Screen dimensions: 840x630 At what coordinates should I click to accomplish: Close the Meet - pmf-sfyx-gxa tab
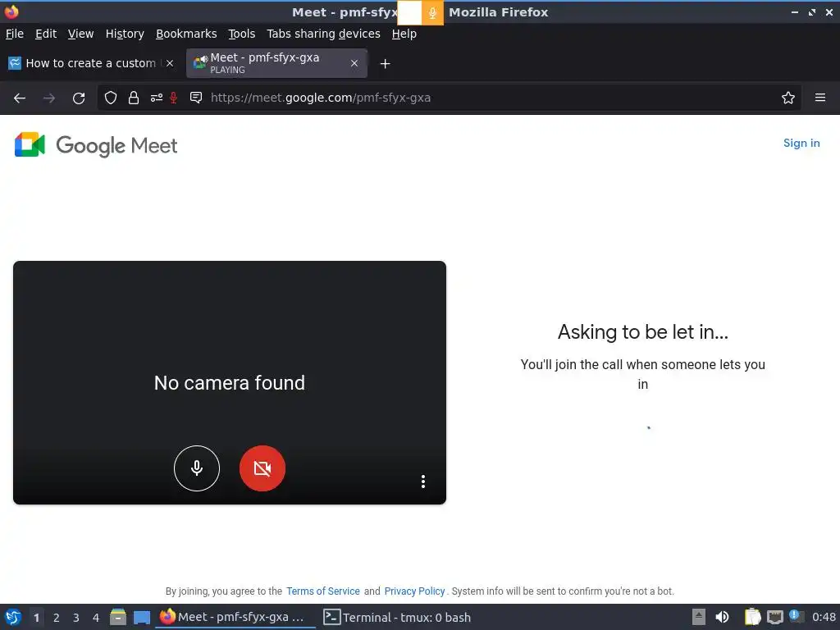(354, 63)
